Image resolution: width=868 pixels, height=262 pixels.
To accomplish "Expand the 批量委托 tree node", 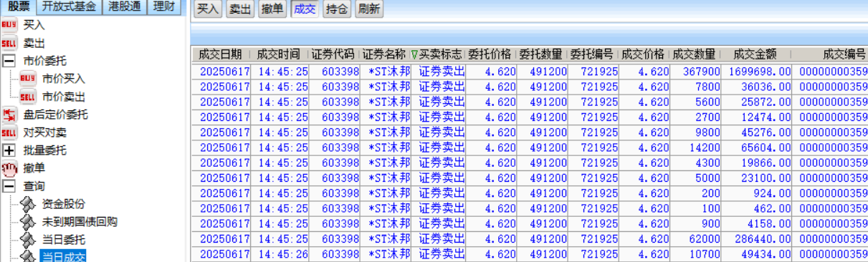I will (x=9, y=150).
